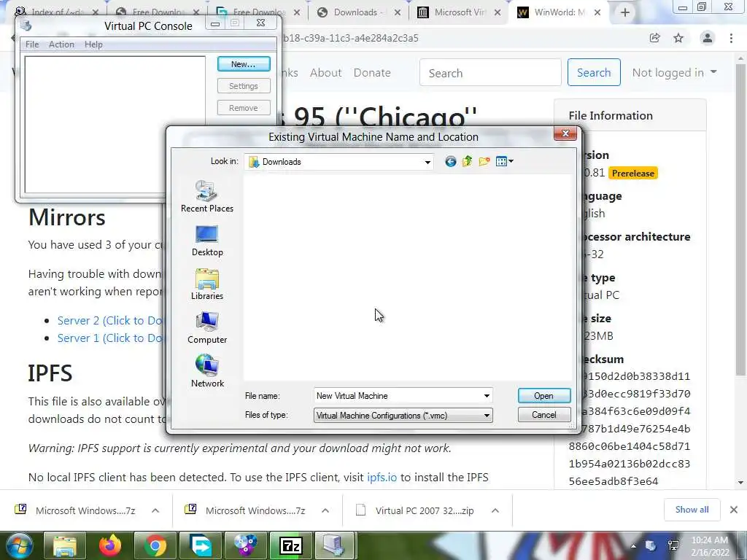Switch to Chrome taskbar icon
Viewport: 747px width, 560px height.
(x=155, y=545)
